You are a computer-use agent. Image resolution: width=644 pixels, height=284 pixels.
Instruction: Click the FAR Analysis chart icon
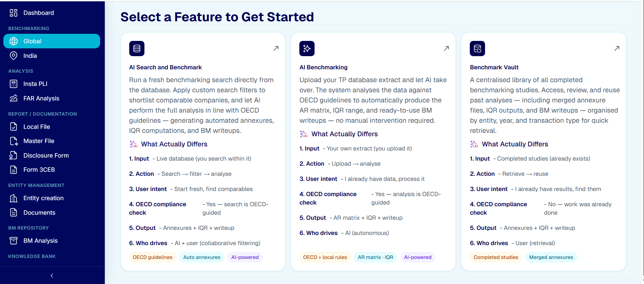point(14,98)
